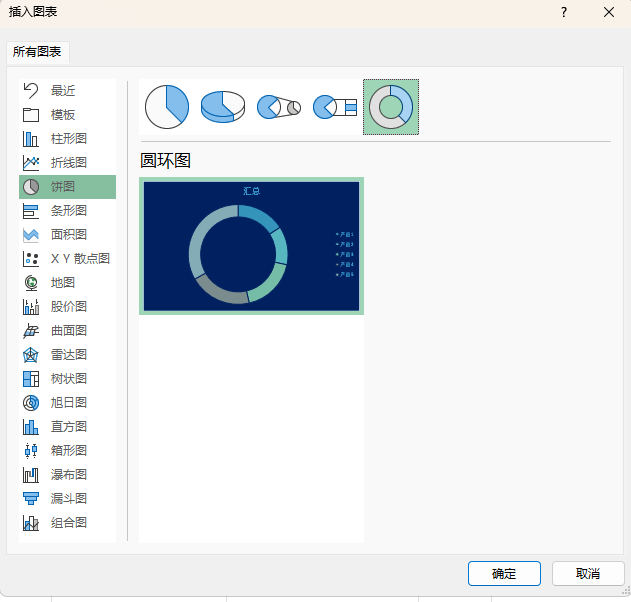Select the 瀑布图 waterfall category
The width and height of the screenshot is (631, 602).
[x=67, y=474]
